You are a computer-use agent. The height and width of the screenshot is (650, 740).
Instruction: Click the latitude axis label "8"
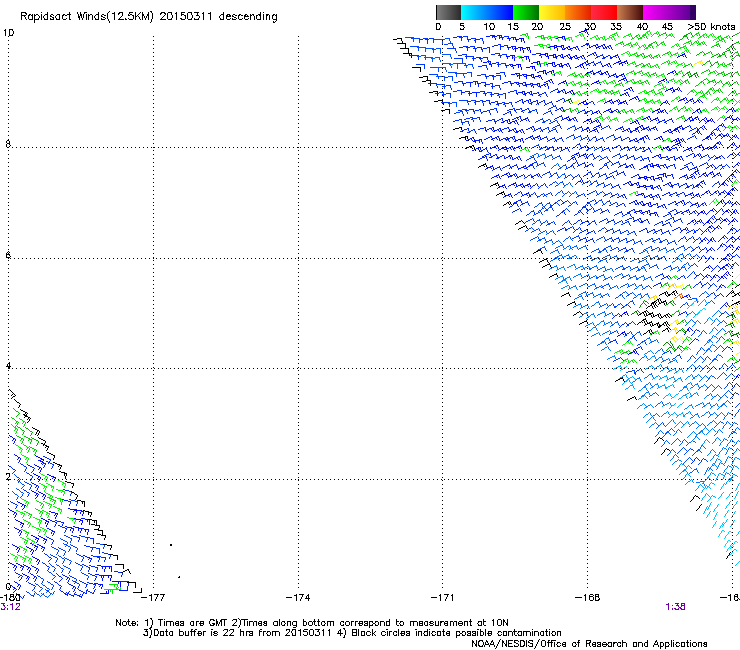8,144
